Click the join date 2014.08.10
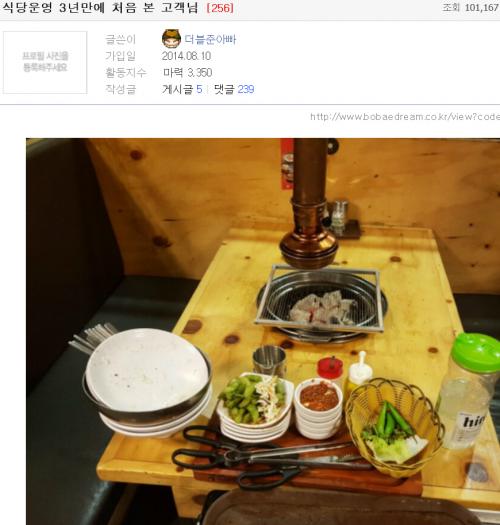Viewport: 500px width, 525px height. point(186,56)
